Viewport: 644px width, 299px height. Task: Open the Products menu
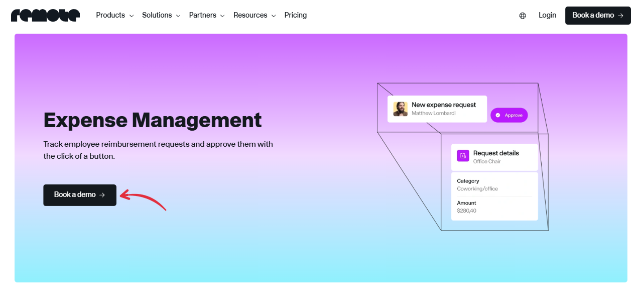point(115,15)
